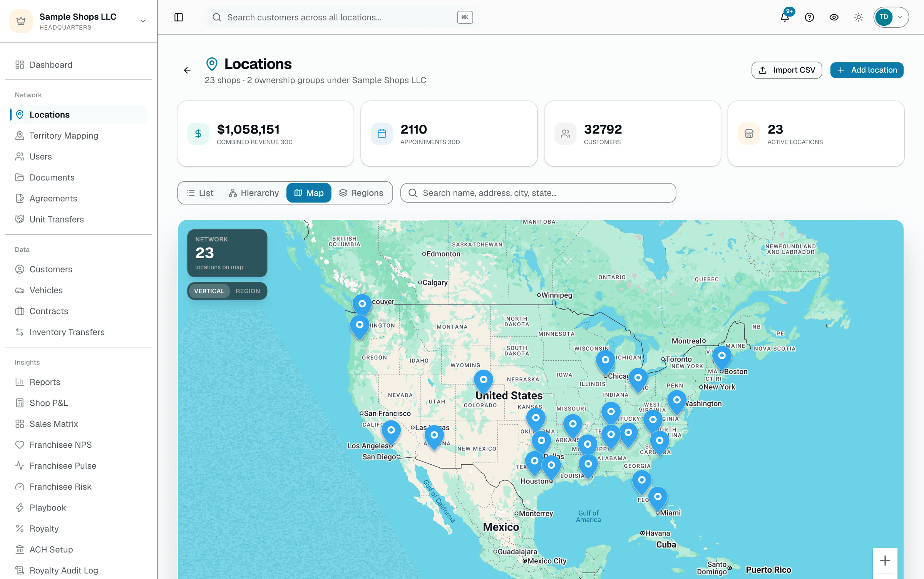Switch to the Regions view tab
Viewport: 924px width, 579px height.
[361, 193]
